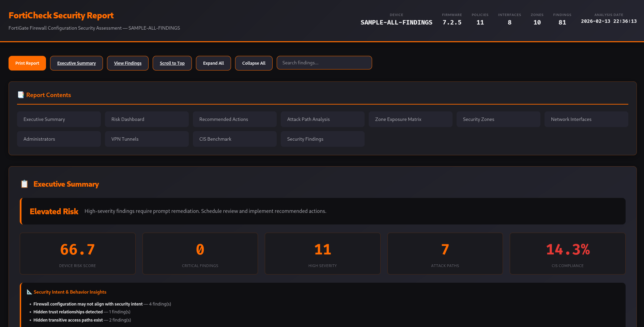
Task: Focus the Search findings input field
Action: click(x=324, y=63)
